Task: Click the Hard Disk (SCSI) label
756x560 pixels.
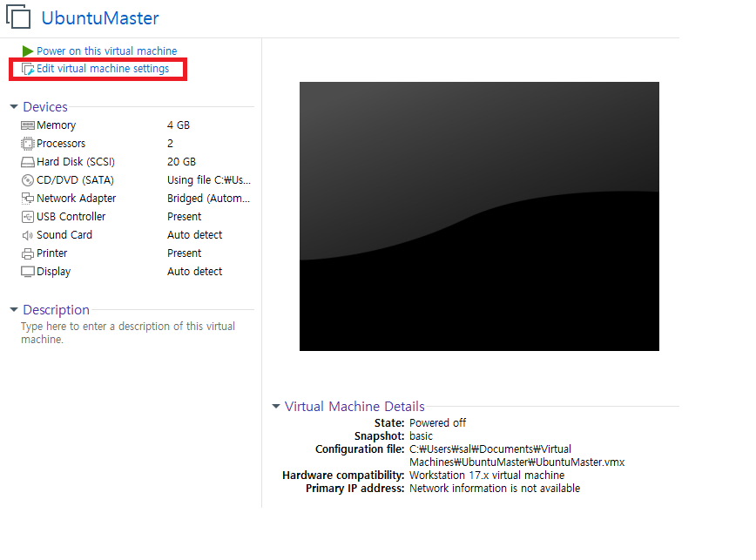Action: point(76,162)
